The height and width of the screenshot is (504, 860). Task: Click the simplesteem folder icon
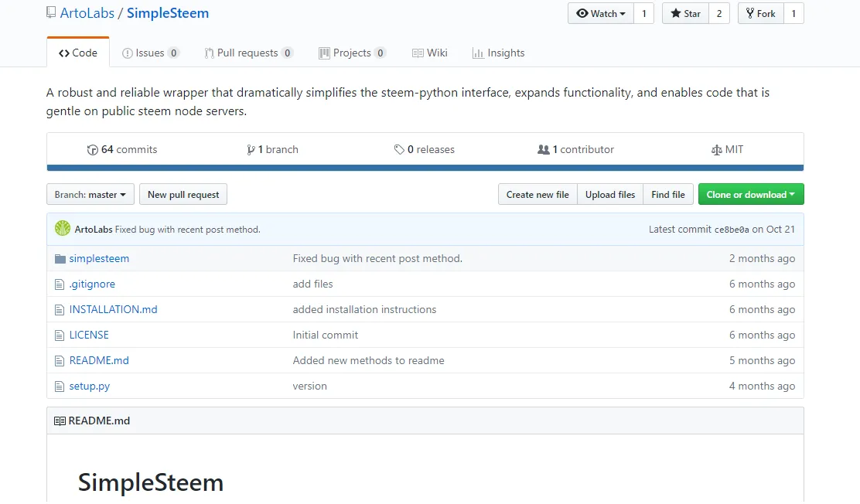[60, 259]
